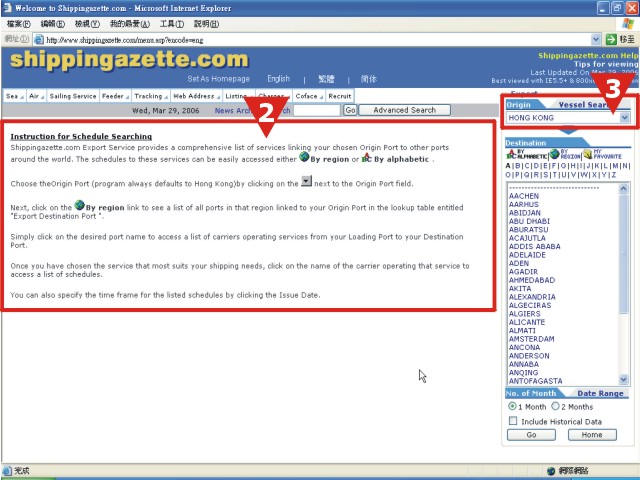Click the Windows flag logo in the menu bar
640x480 pixels.
628,24
